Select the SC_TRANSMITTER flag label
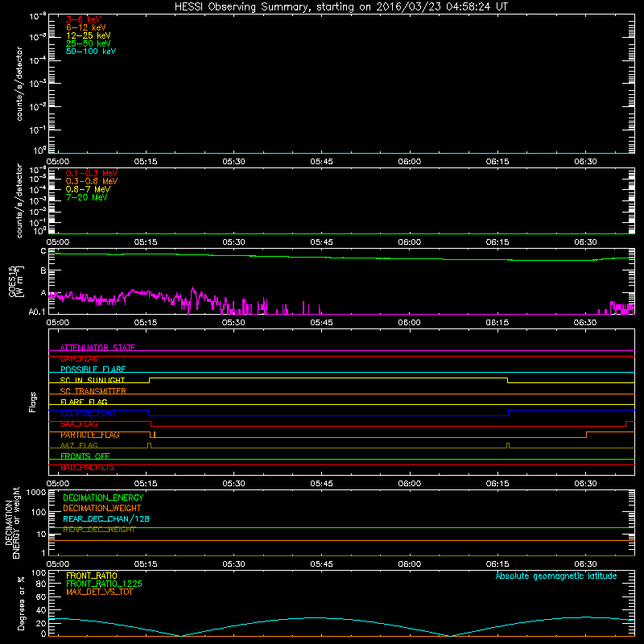The height and width of the screenshot is (644, 644). (x=93, y=391)
